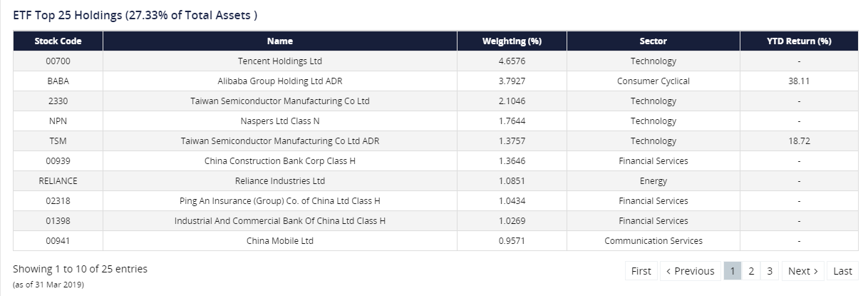
Task: Sort by Weighting (%) column header
Action: pyautogui.click(x=512, y=41)
